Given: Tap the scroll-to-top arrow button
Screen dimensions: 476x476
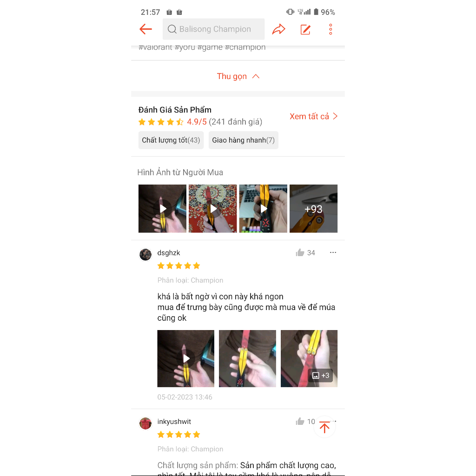Looking at the screenshot, I should tap(324, 427).
